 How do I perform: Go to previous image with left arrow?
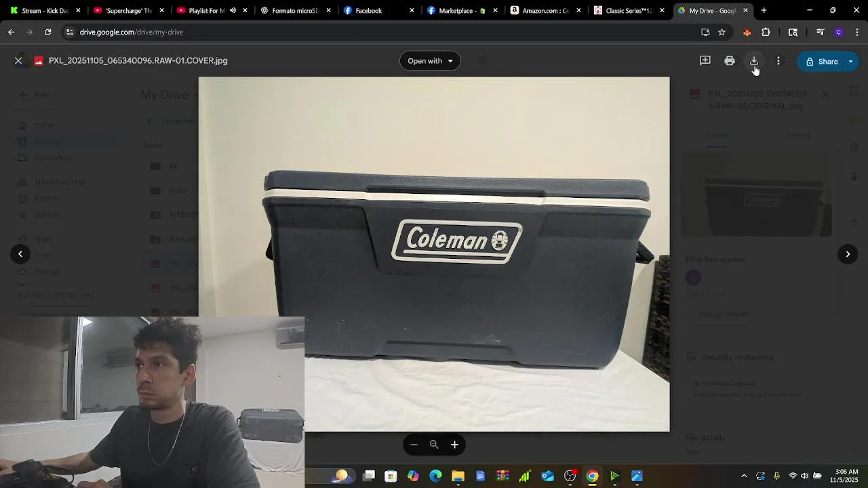tap(20, 254)
